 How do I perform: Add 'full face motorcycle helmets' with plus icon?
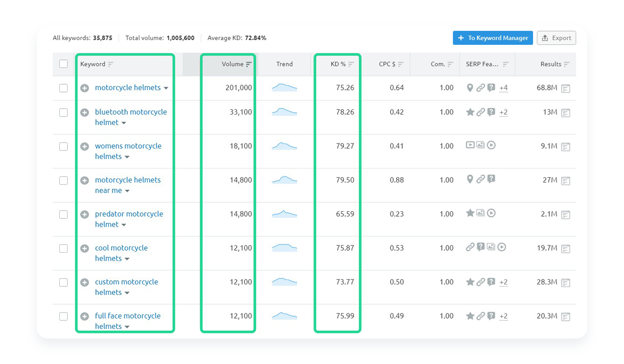tap(84, 316)
